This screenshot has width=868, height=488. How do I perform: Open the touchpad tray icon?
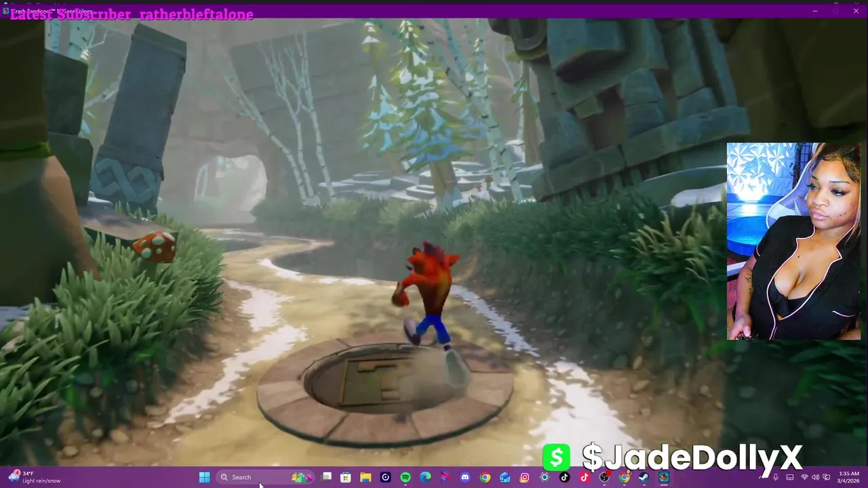coord(790,477)
